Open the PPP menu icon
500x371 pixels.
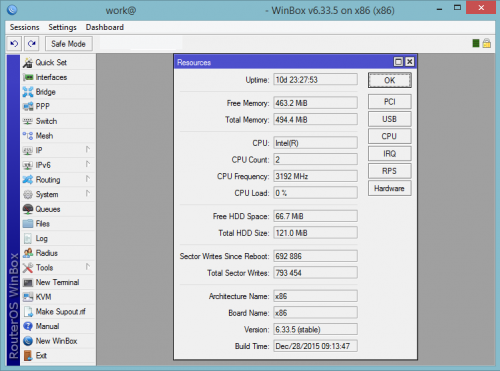coord(28,107)
